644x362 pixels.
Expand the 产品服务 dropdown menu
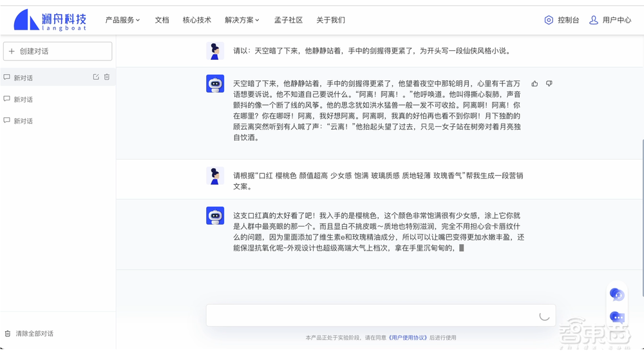pyautogui.click(x=122, y=20)
